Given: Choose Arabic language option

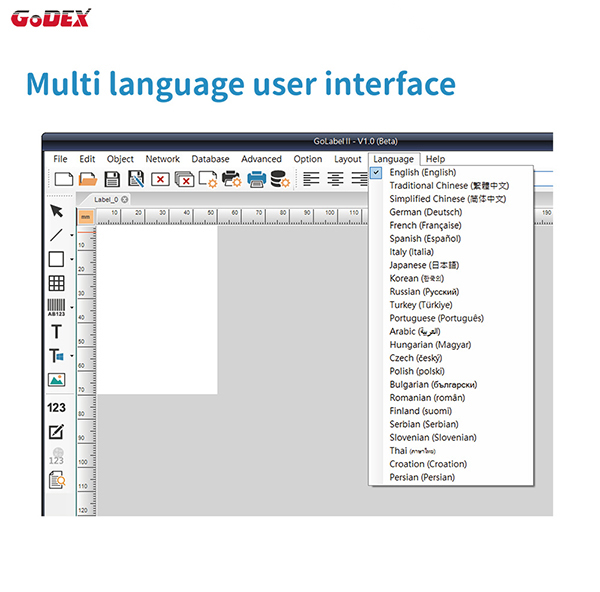Looking at the screenshot, I should (x=451, y=331).
